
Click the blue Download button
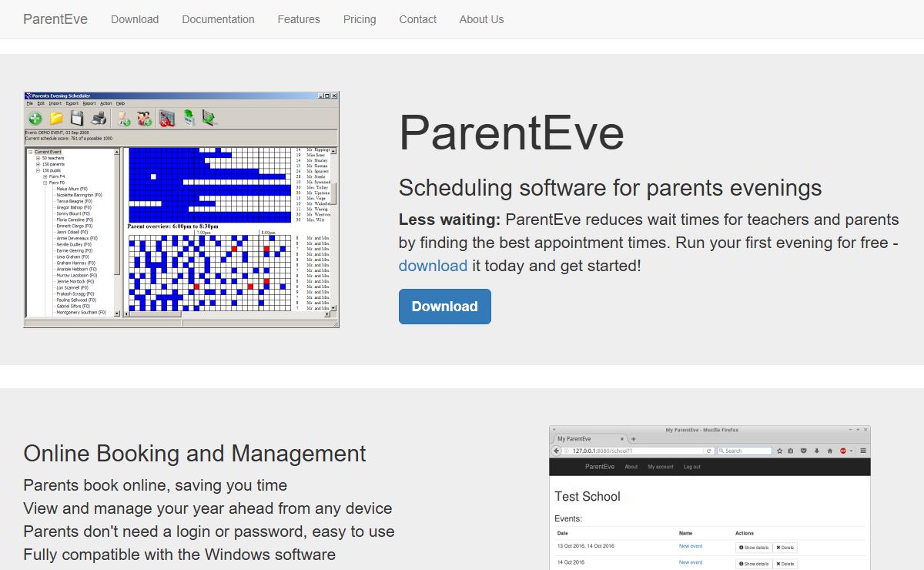pyautogui.click(x=445, y=307)
